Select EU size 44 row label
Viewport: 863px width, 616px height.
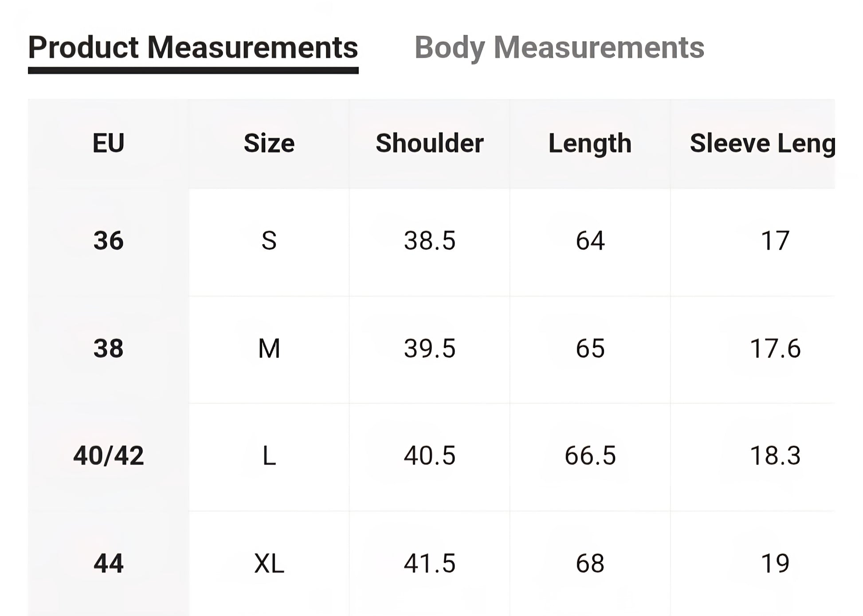pos(108,564)
